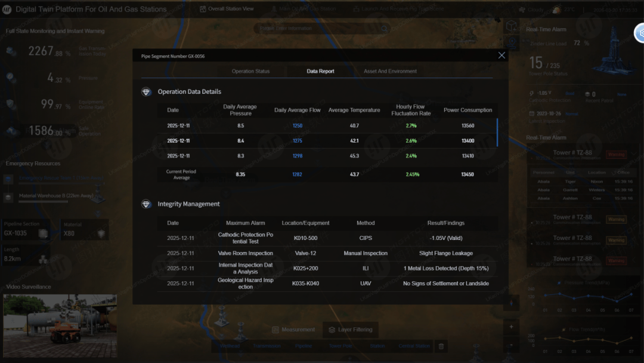The height and width of the screenshot is (363, 644).
Task: Open the Measurement tool
Action: click(x=293, y=330)
